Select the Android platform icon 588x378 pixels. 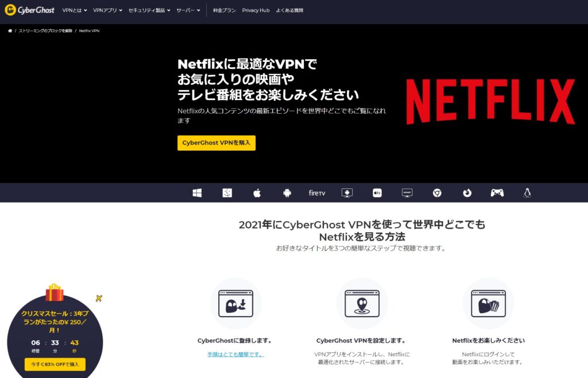coord(286,192)
